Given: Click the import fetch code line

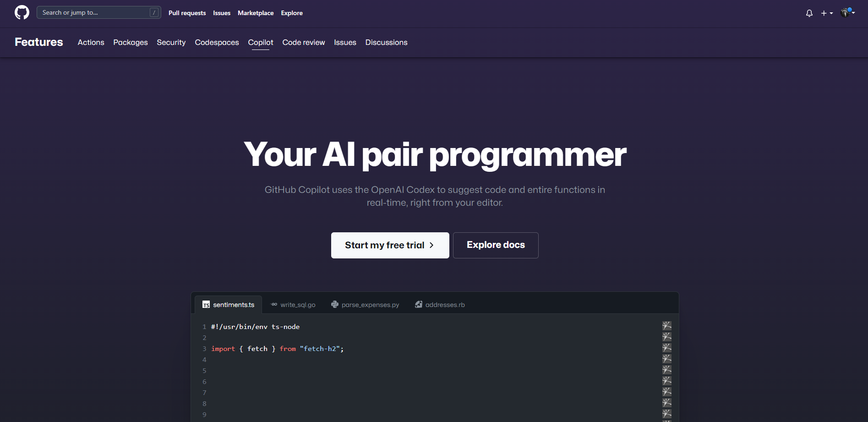Looking at the screenshot, I should coord(278,349).
